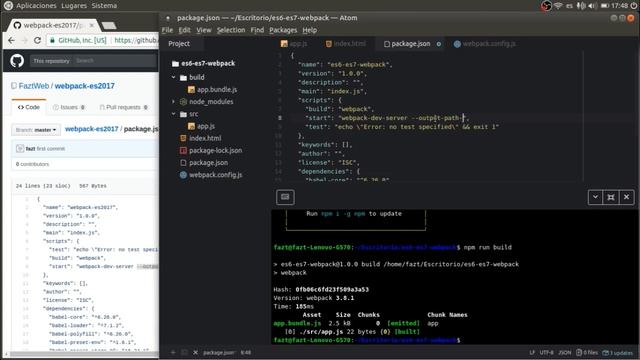Open the Aplicaciones system menu
The width and height of the screenshot is (640, 360).
[x=36, y=6]
